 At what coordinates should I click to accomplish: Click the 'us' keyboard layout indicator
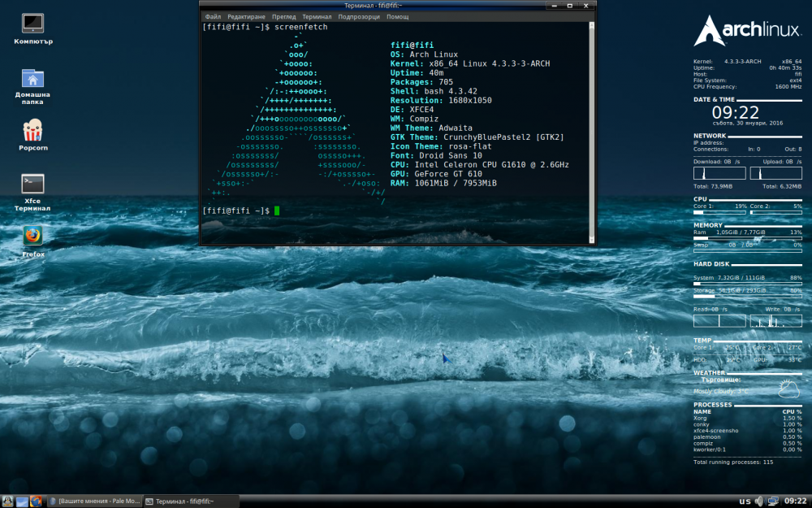(x=745, y=501)
